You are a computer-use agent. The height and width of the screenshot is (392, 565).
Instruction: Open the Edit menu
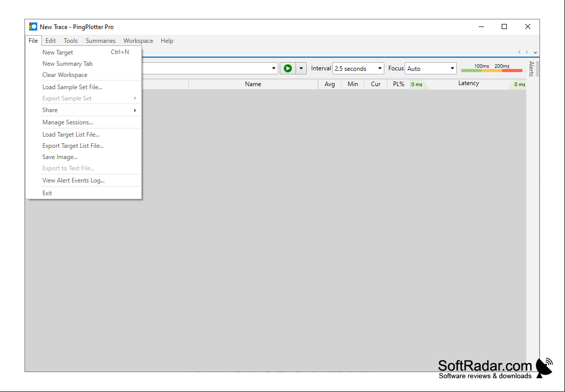click(x=51, y=41)
